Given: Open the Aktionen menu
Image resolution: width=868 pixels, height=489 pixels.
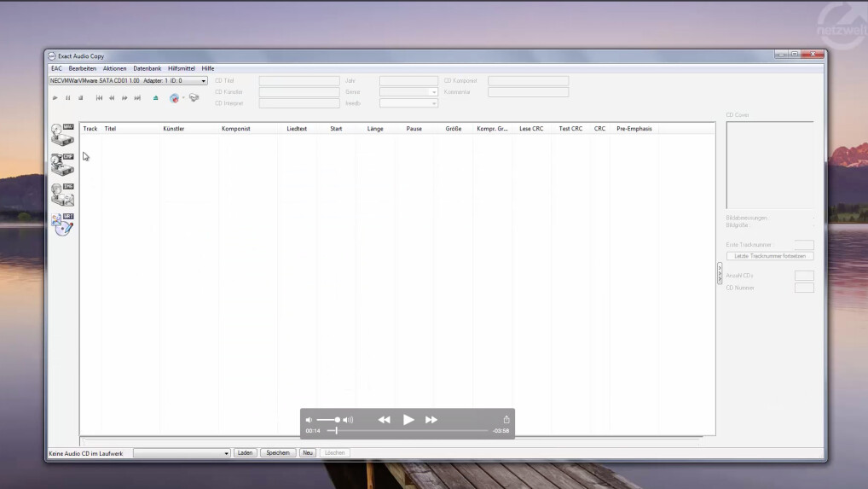Looking at the screenshot, I should coord(114,68).
